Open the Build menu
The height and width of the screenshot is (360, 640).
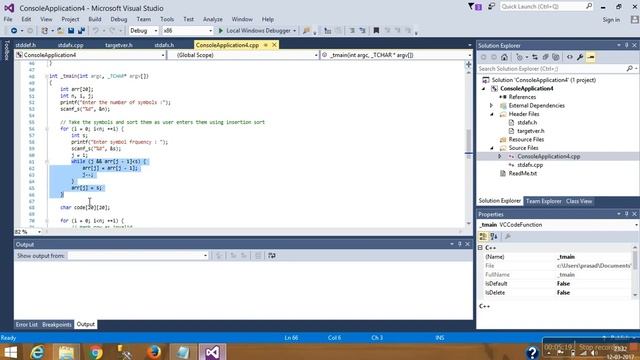tap(95, 19)
